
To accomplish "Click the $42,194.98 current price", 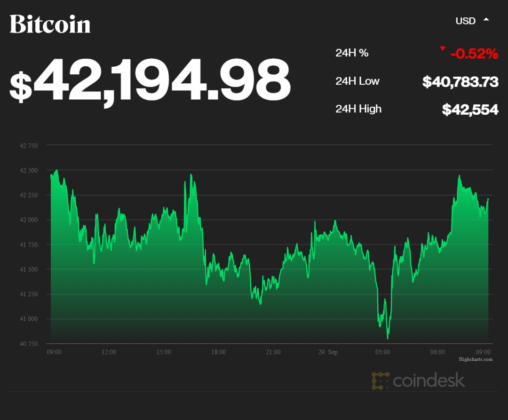I will click(x=150, y=81).
